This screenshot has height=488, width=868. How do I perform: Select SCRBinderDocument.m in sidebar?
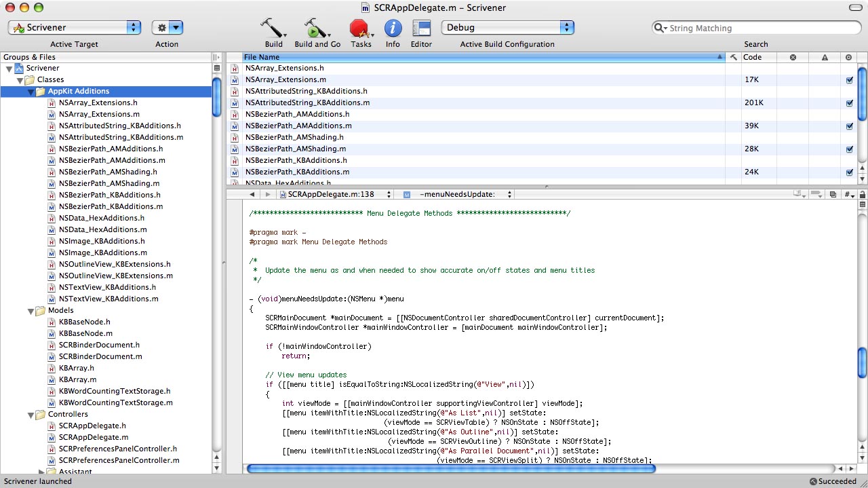[100, 357]
